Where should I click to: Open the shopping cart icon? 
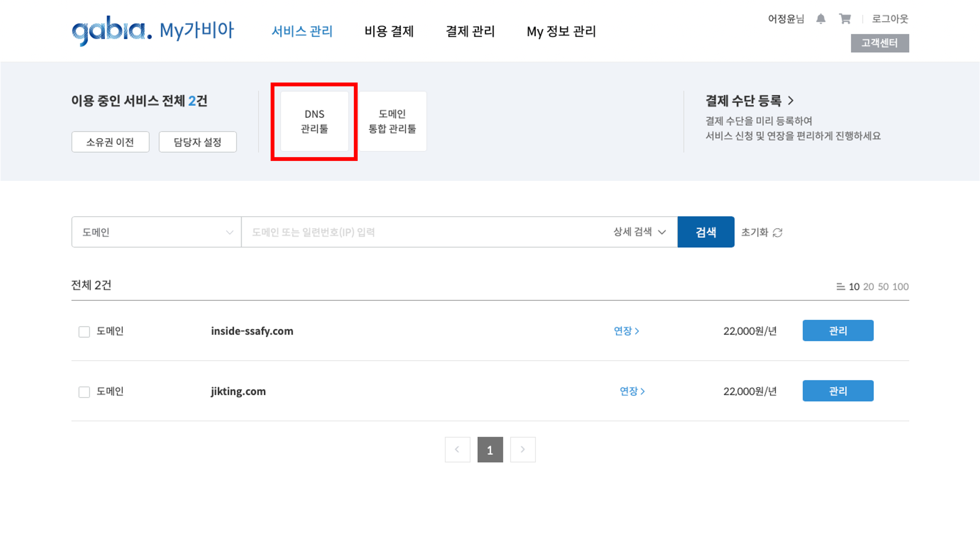coord(845,19)
